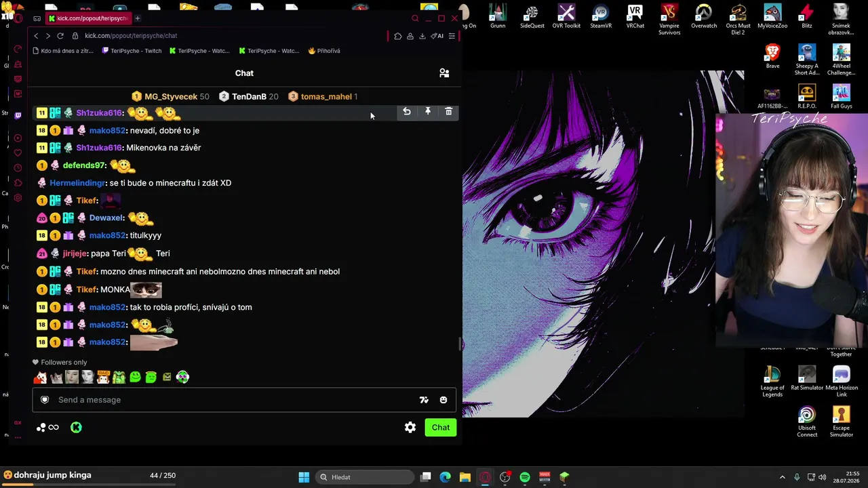Launch Brave browser desktop shortcut

point(772,56)
